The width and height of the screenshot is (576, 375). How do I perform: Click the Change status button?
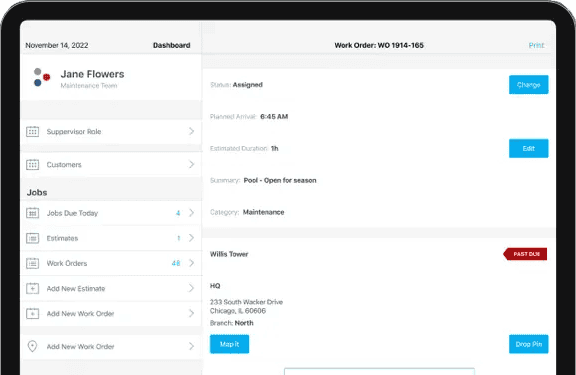click(x=528, y=85)
